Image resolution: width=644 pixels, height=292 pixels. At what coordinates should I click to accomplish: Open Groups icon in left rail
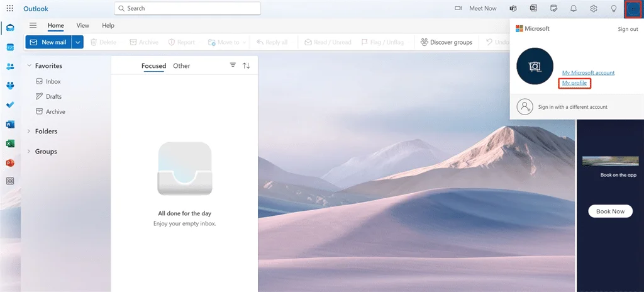pos(10,86)
